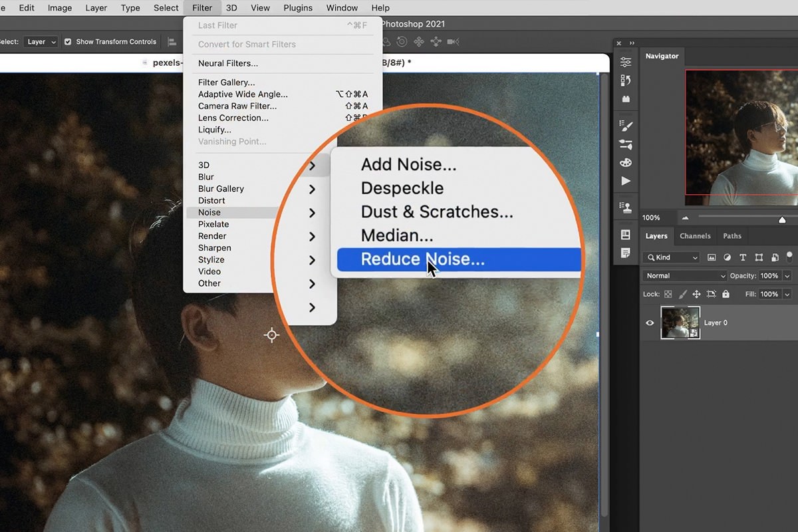Open the Kind filter dropdown

672,257
